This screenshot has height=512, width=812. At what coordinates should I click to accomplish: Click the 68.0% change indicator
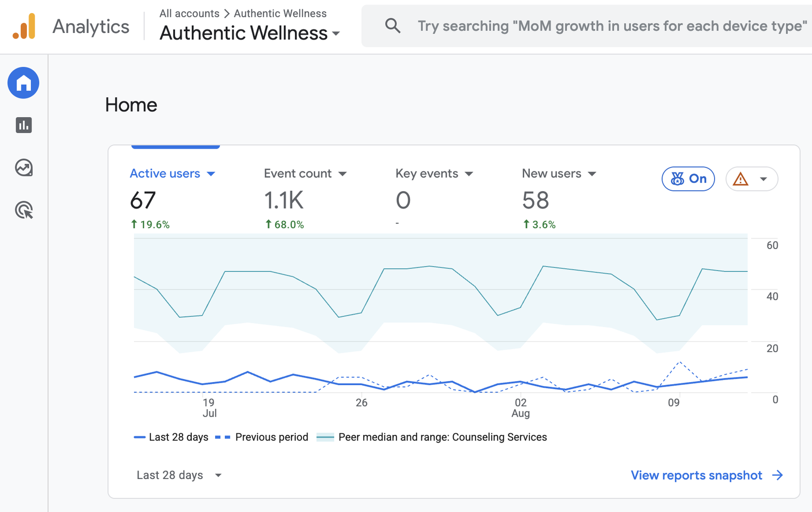coord(285,225)
